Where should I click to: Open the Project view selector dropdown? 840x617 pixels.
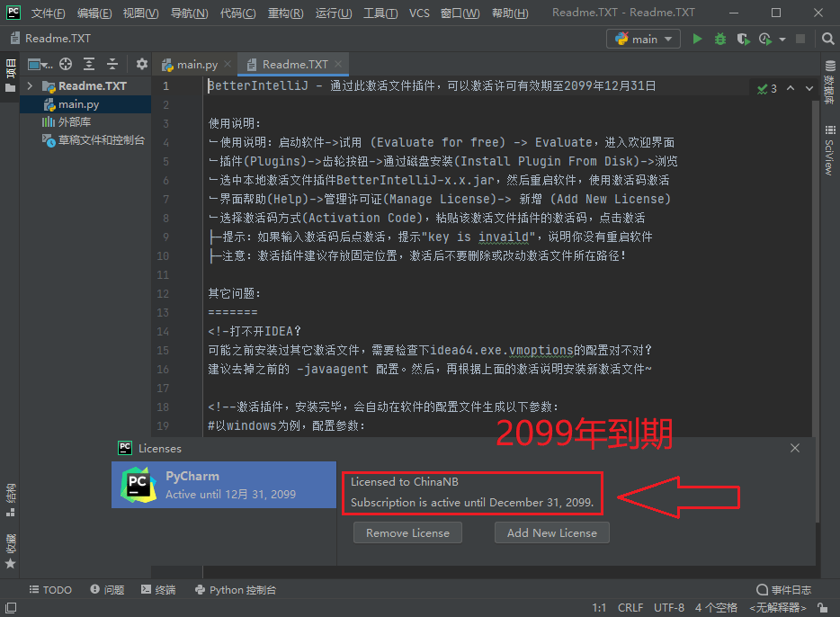40,65
